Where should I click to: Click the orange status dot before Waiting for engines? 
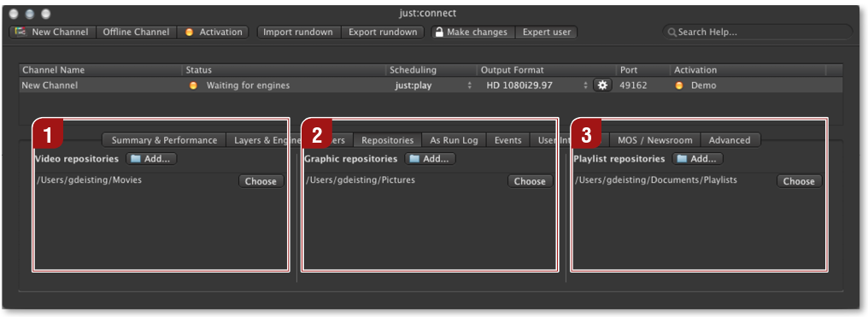coord(193,85)
